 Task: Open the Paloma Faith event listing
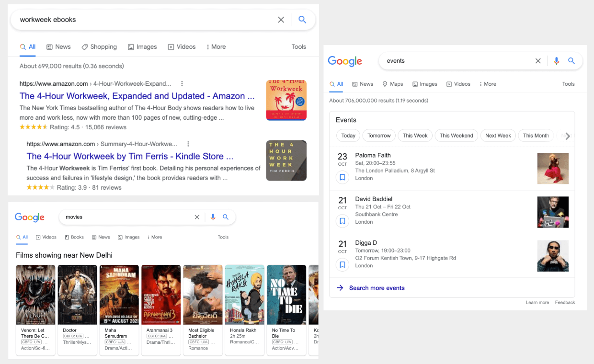(x=452, y=169)
